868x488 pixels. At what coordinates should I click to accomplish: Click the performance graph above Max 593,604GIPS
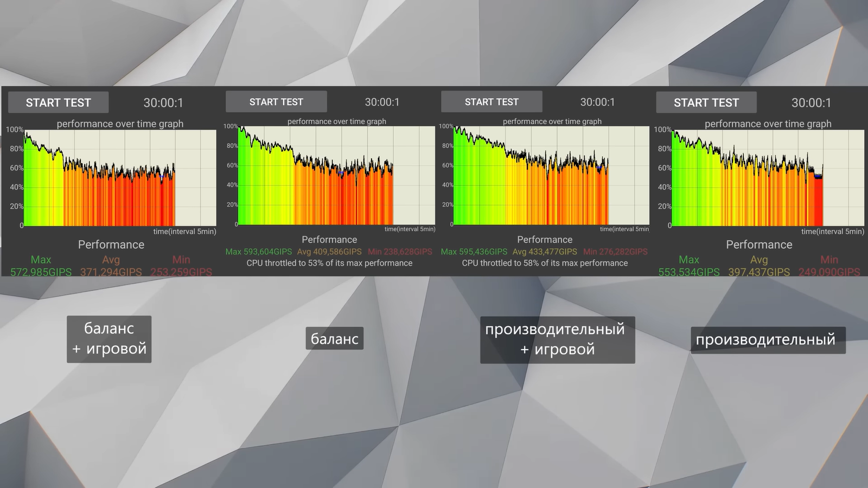tap(336, 176)
